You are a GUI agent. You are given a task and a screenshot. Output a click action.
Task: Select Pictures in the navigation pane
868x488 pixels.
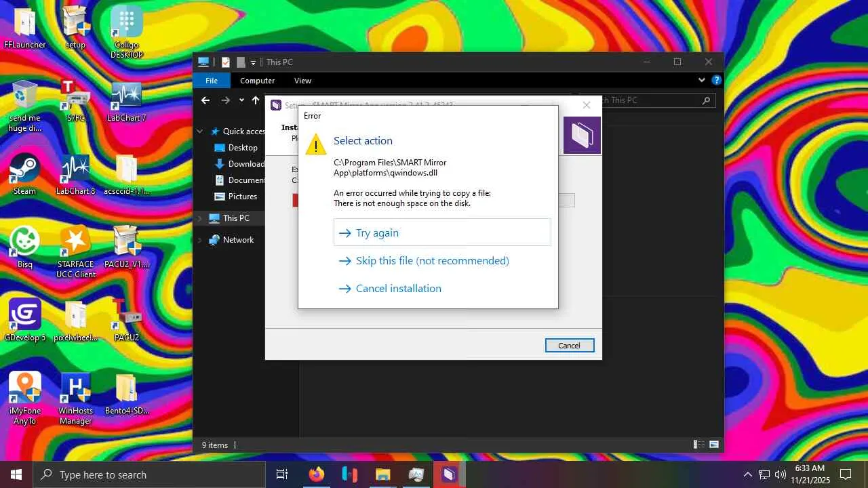236,197
